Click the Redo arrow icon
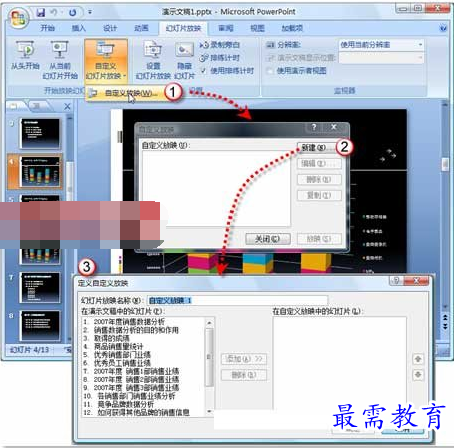Screen dimensions: 454x448 [x=72, y=12]
